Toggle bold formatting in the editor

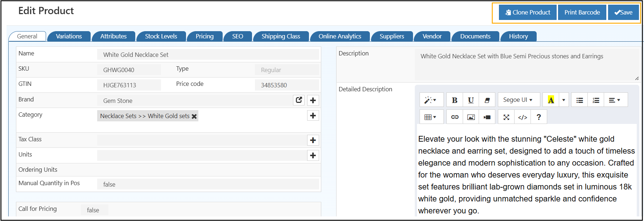(x=454, y=100)
